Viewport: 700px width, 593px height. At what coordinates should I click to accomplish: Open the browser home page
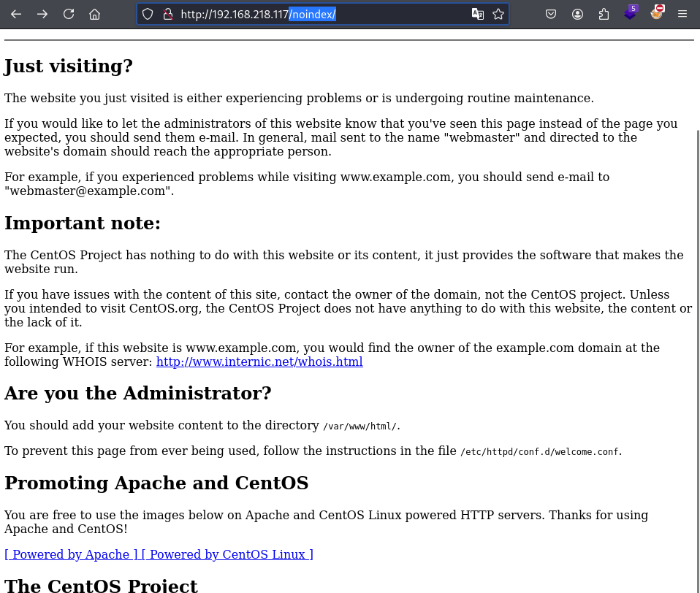(x=95, y=15)
